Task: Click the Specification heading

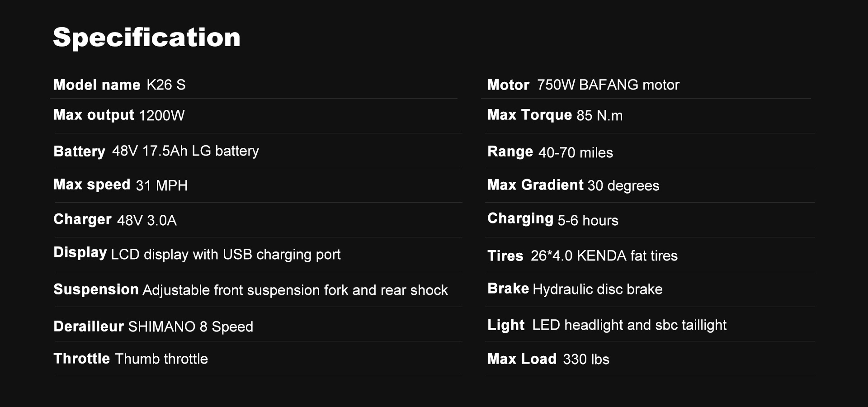Action: coord(146,38)
